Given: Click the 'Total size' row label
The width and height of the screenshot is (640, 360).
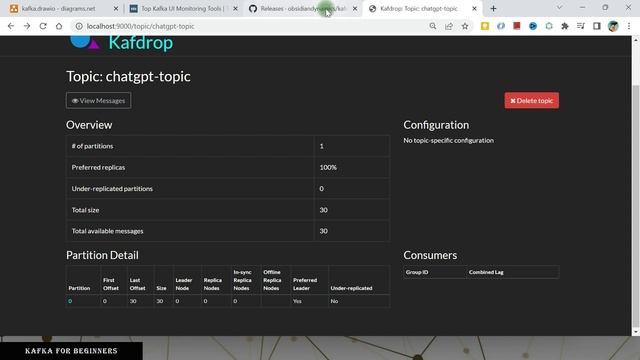Looking at the screenshot, I should point(85,210).
